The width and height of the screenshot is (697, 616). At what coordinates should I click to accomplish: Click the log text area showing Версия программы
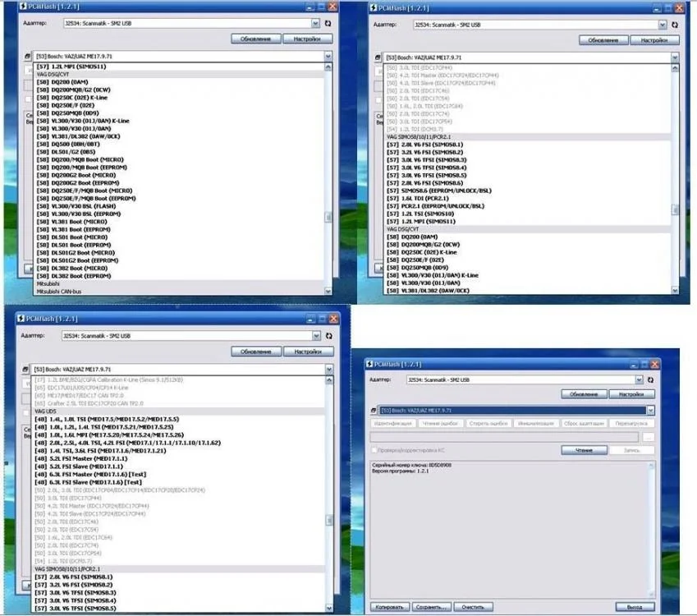tap(510, 529)
